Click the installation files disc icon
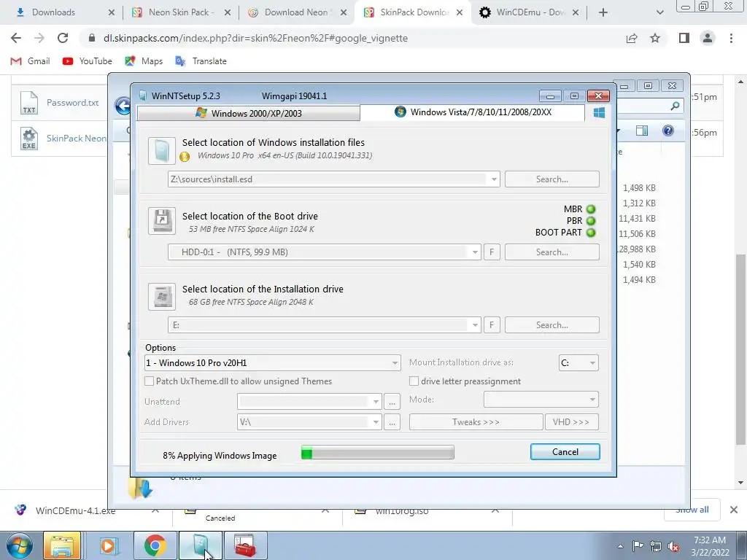 162,150
